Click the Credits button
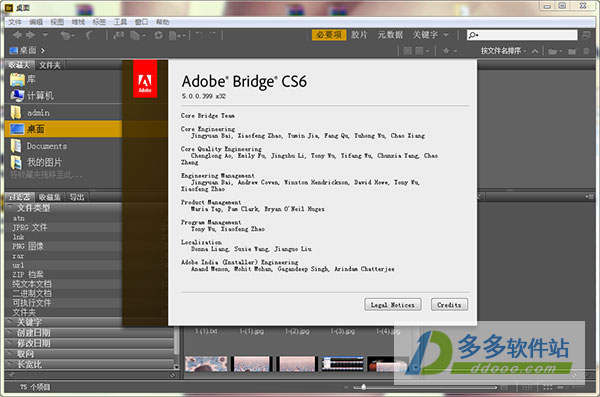Image resolution: width=600 pixels, height=397 pixels. 449,305
